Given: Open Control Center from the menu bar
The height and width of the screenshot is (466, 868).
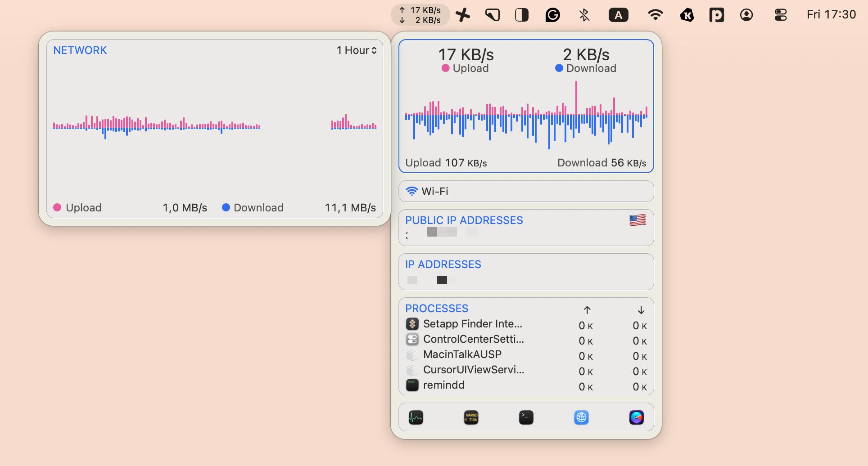Looking at the screenshot, I should 781,14.
